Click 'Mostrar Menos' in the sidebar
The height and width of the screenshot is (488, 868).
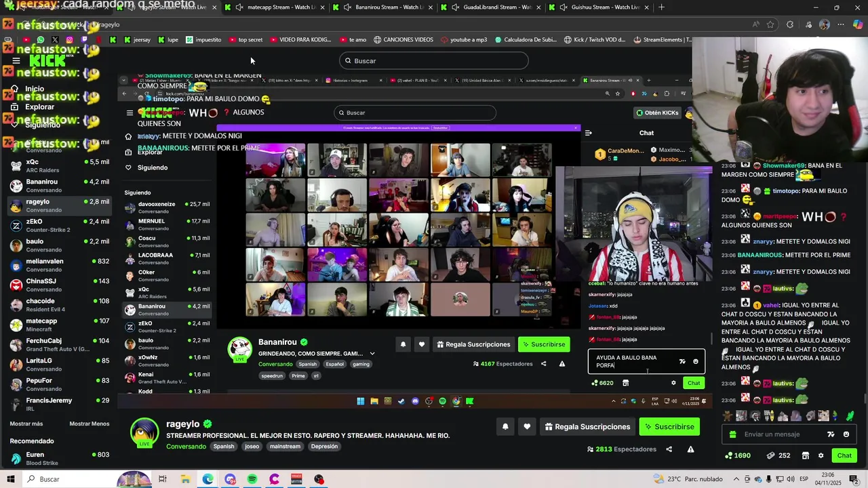(90, 424)
